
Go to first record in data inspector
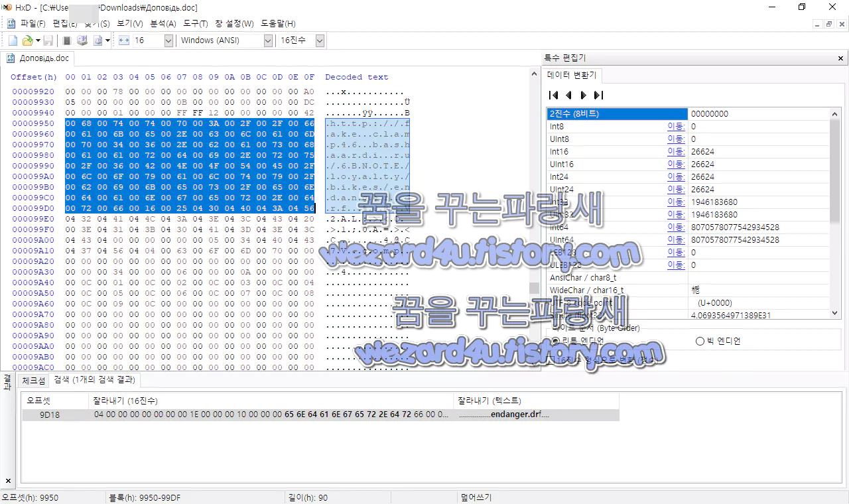pyautogui.click(x=553, y=95)
